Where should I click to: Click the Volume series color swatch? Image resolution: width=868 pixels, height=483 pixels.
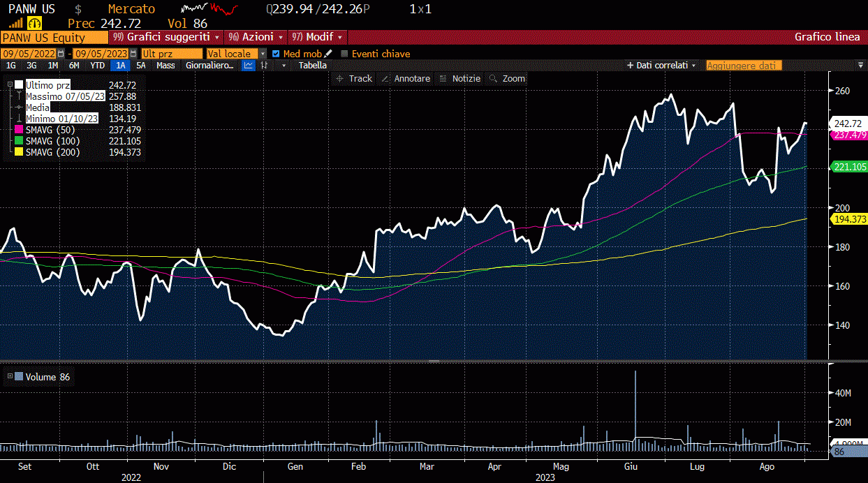coord(19,377)
